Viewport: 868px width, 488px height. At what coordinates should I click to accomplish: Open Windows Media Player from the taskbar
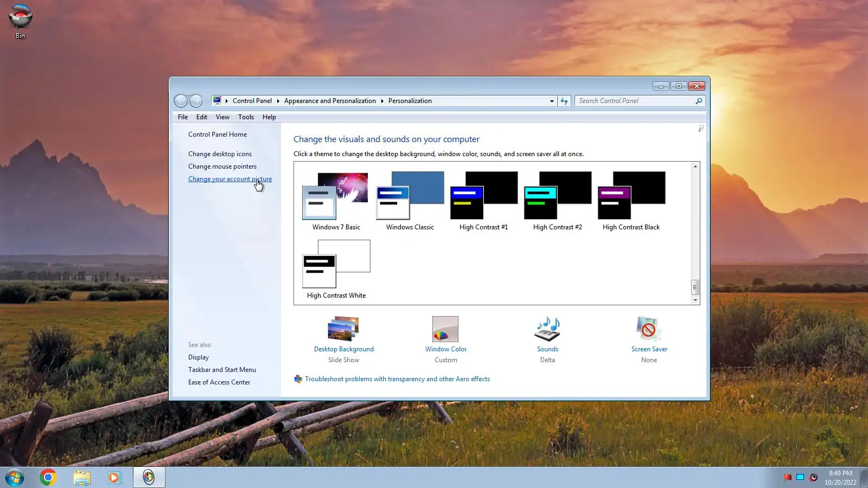(x=114, y=477)
